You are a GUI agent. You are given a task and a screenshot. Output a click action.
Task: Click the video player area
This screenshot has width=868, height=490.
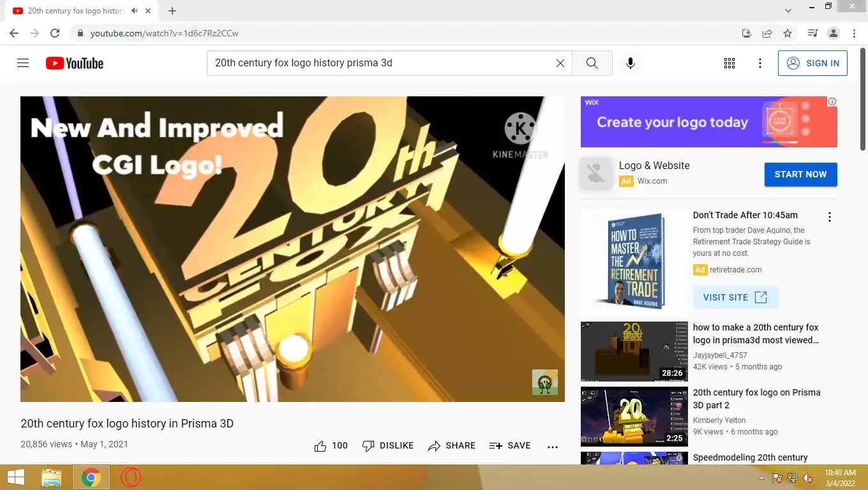pos(292,249)
